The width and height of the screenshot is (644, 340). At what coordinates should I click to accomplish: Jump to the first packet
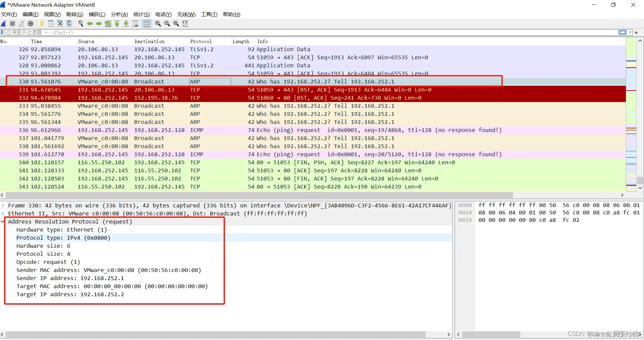click(x=117, y=24)
